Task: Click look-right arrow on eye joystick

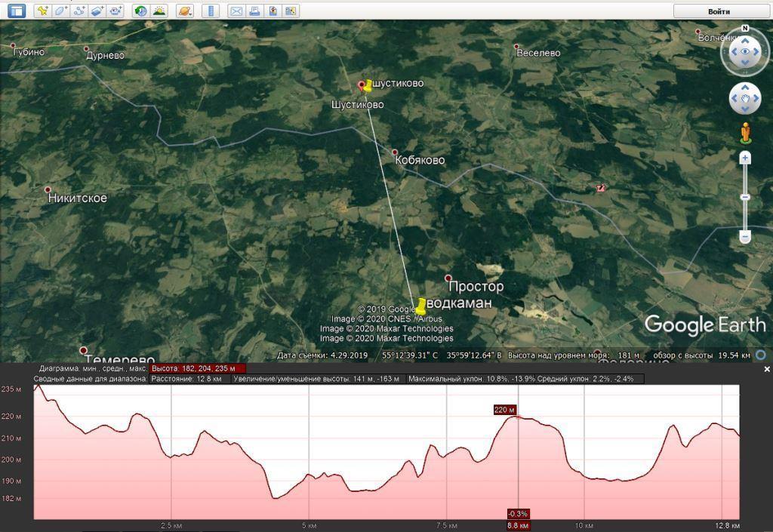Action: tap(756, 52)
